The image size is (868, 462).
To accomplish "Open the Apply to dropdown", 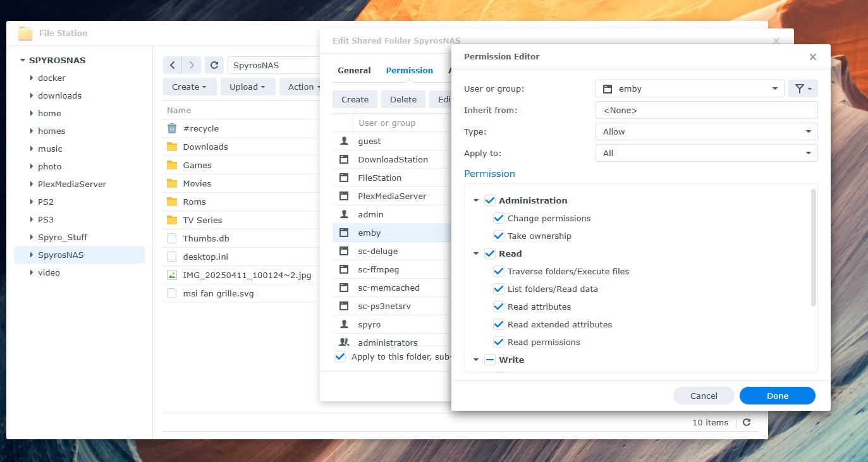I will click(706, 153).
